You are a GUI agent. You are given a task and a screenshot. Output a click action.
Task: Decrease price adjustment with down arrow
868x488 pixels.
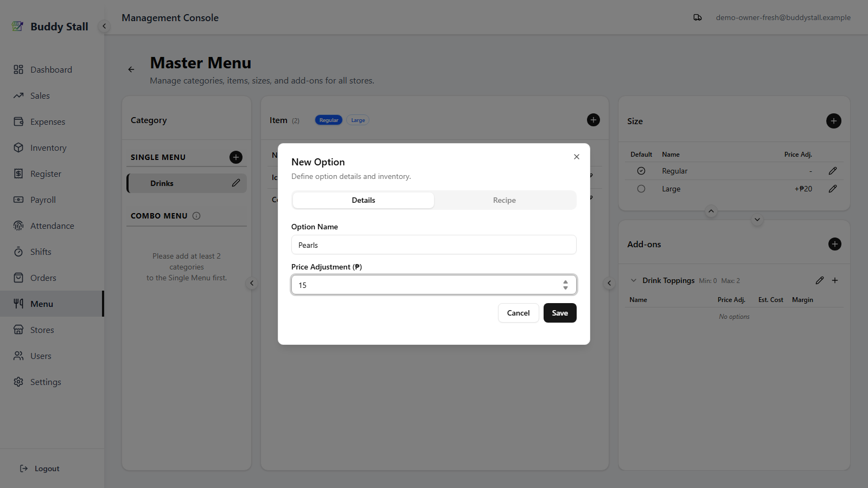[565, 288]
